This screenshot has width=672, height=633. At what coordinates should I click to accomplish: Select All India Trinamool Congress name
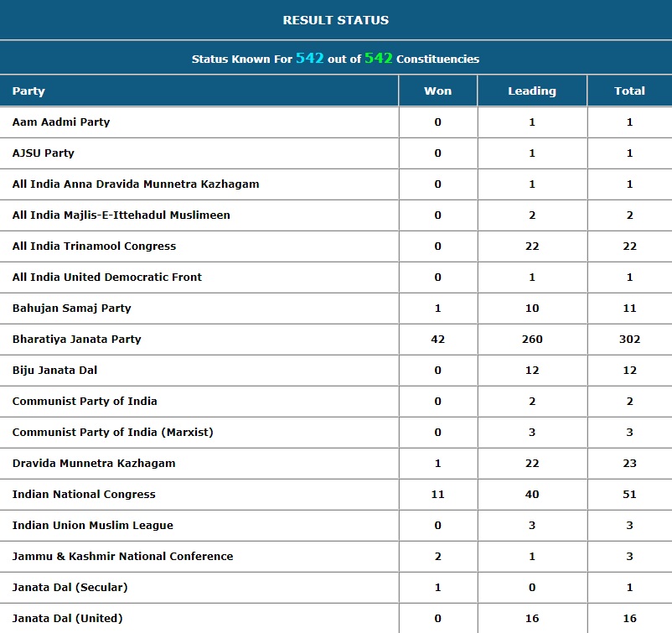[x=94, y=246]
